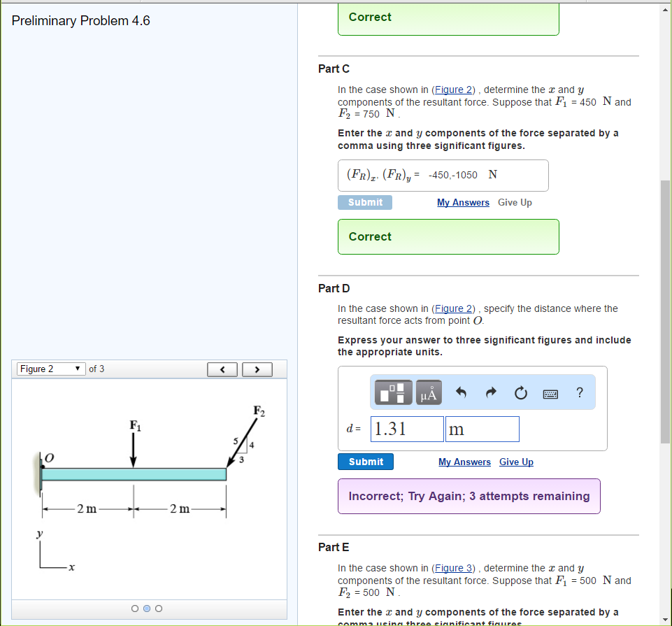672x626 pixels.
Task: Click the undo arrow in answer toolbar
Action: [461, 392]
